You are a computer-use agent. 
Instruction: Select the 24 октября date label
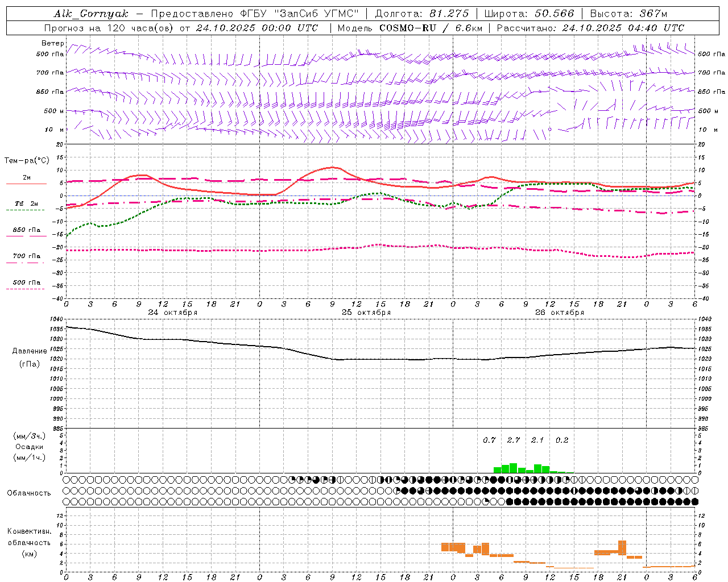[x=173, y=313]
